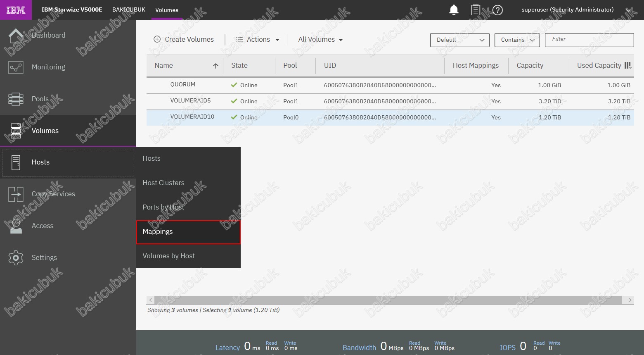Screen dimensions: 644x355
Task: Click the Settings gear icon
Action: click(16, 258)
